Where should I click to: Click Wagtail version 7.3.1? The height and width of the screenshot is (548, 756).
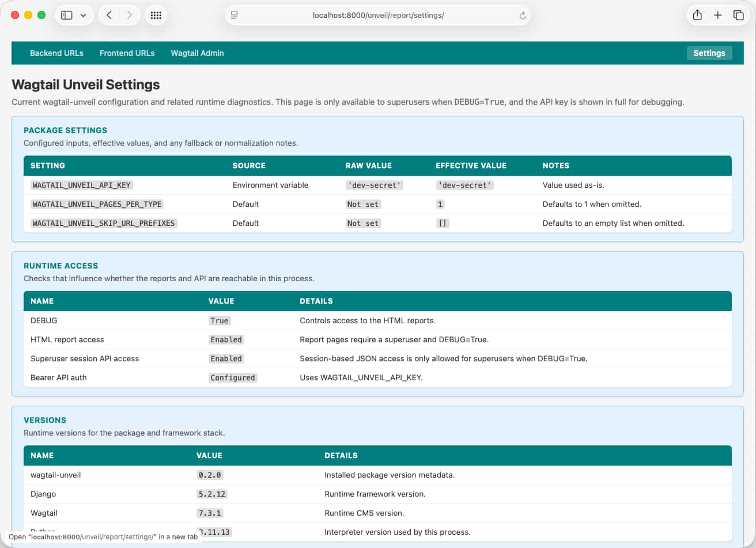(210, 513)
